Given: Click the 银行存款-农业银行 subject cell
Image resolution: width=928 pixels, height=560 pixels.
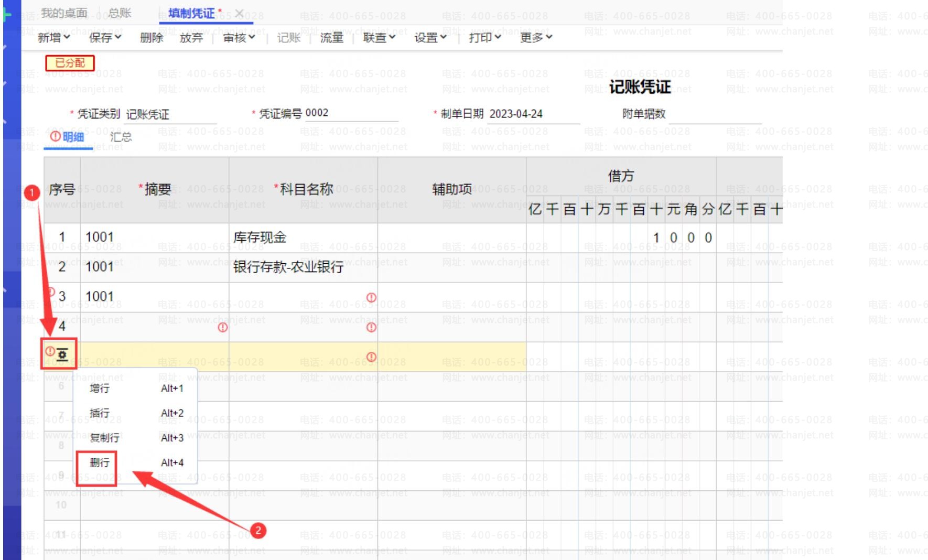Looking at the screenshot, I should pos(304,267).
